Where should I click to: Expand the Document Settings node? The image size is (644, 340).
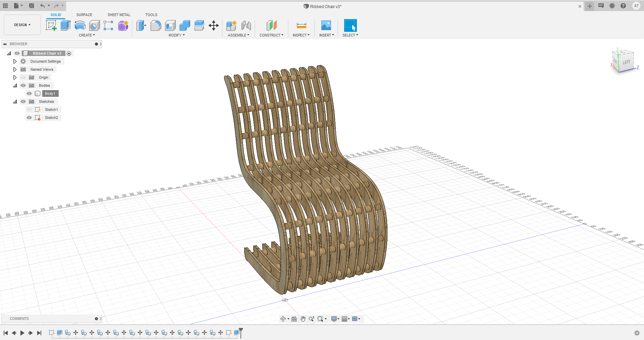[15, 61]
